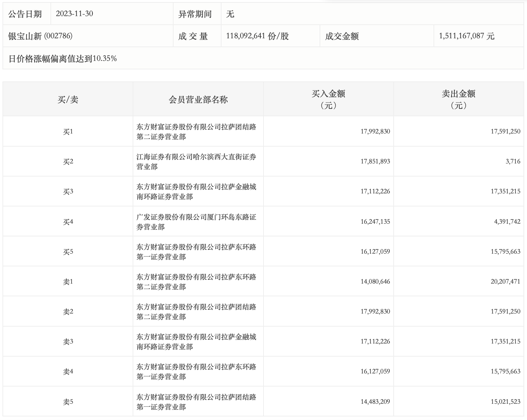Select 卖2 sell amount 17,591,250

[x=505, y=311]
